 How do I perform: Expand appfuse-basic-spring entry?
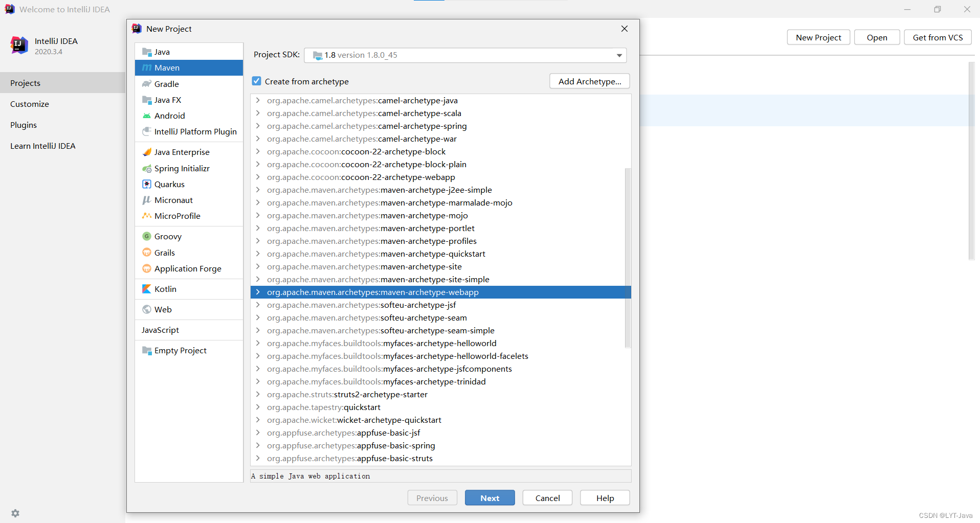point(258,446)
